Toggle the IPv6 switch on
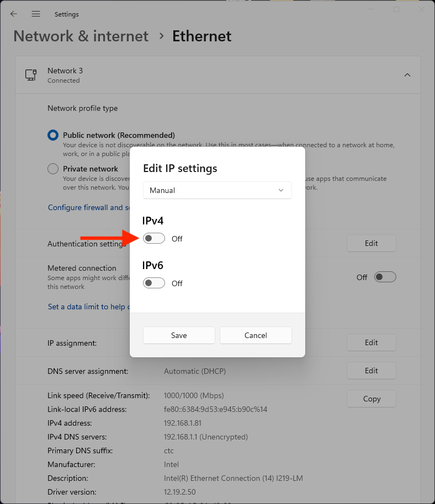 (154, 283)
